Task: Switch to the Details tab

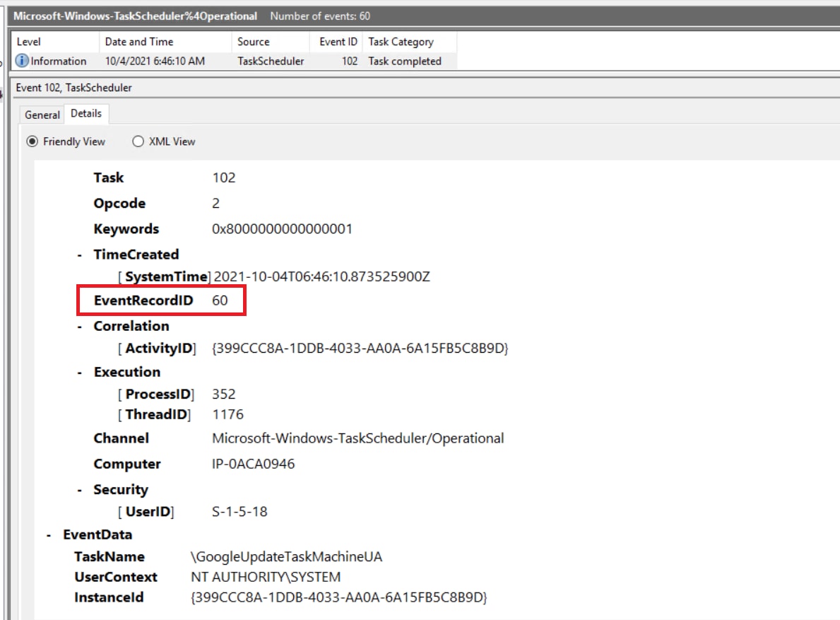Action: tap(86, 114)
